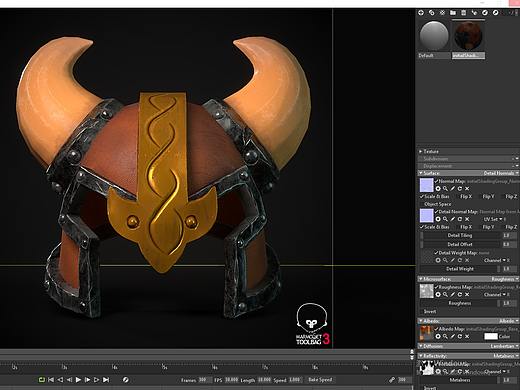Click the magnifier icon under Normal Map
520x390 pixels.
click(x=445, y=189)
